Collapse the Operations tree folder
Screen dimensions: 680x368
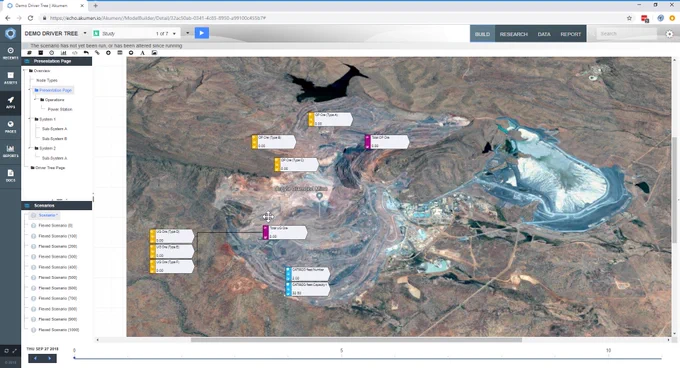tap(36, 100)
